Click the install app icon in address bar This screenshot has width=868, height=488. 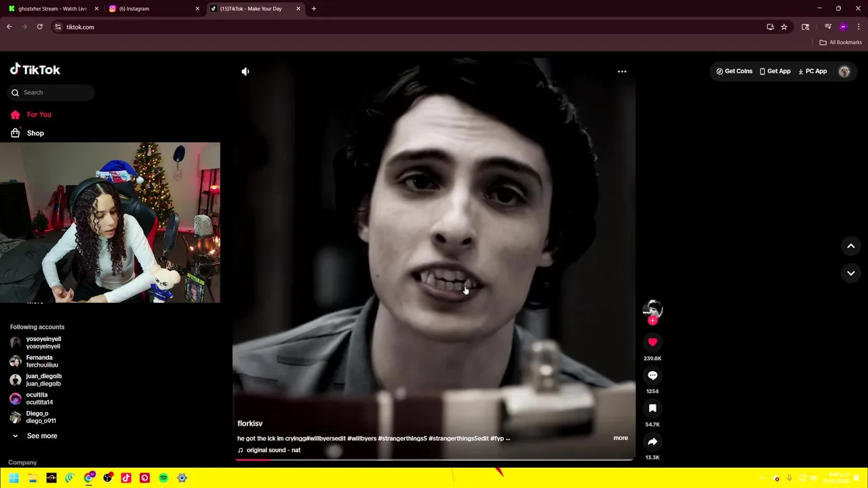point(770,27)
